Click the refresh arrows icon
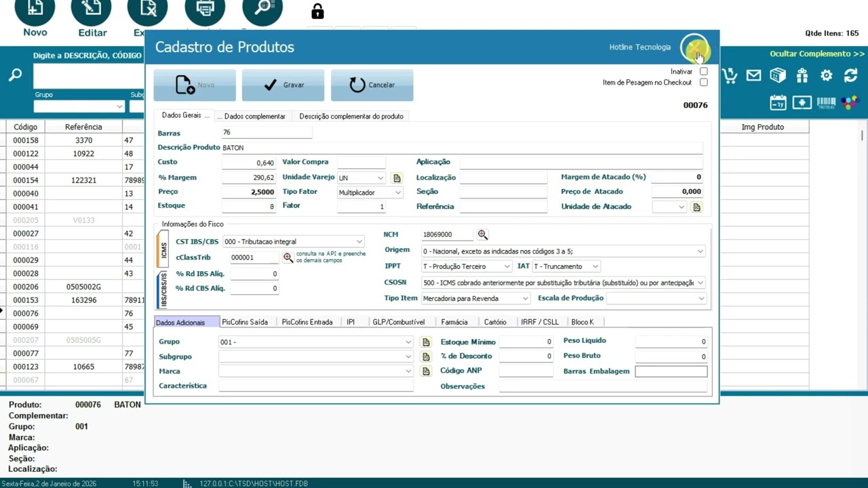 [x=850, y=76]
